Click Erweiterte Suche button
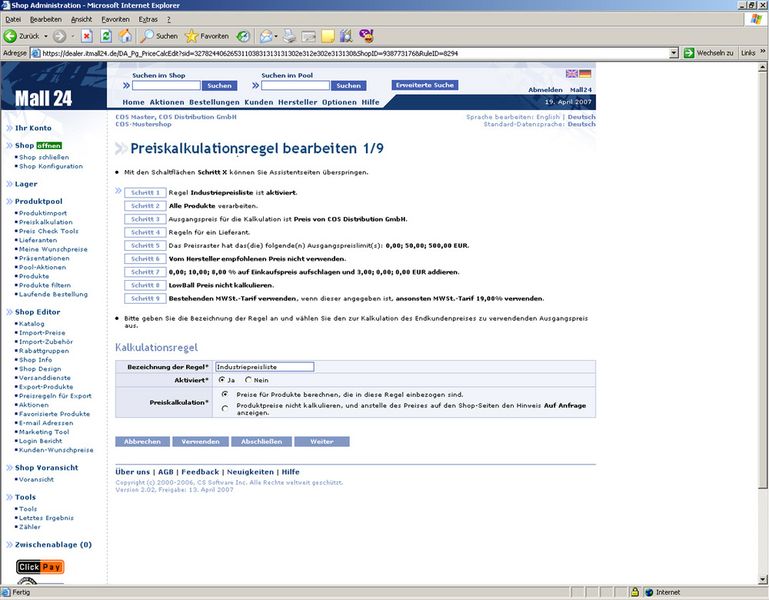The height and width of the screenshot is (600, 769). click(x=425, y=85)
